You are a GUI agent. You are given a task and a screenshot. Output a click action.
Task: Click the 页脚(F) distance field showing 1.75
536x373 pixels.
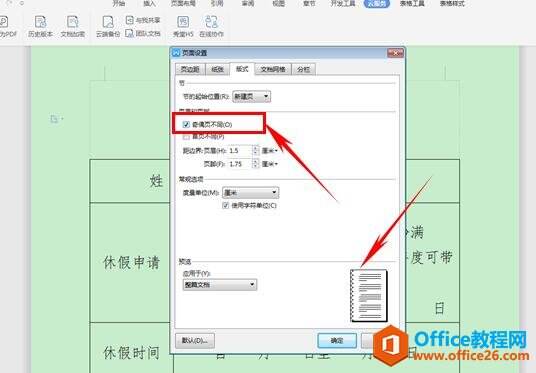click(240, 164)
